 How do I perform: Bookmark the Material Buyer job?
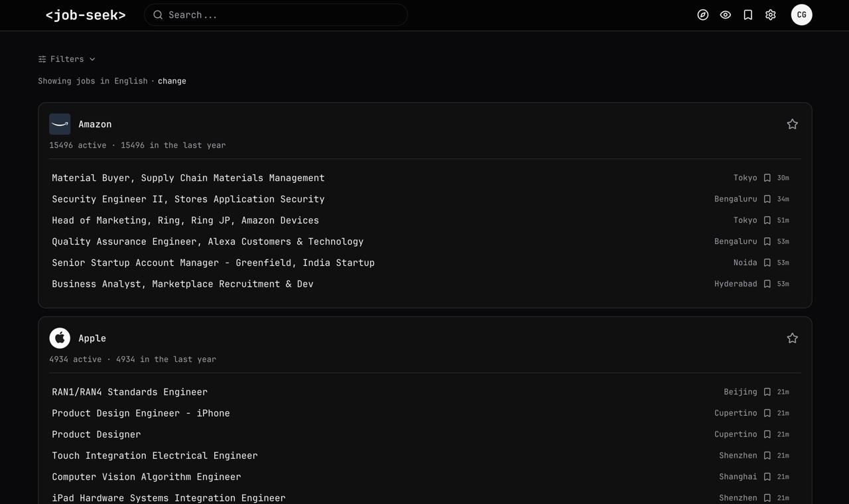[767, 178]
